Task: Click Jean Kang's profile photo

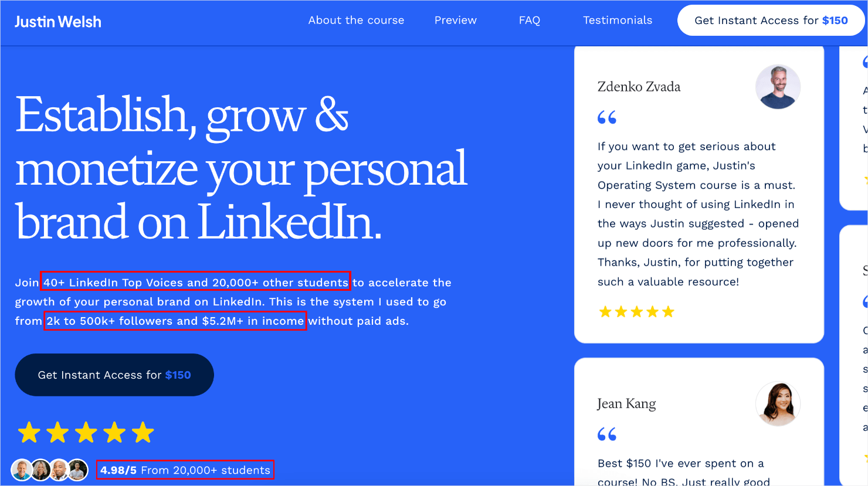Action: coord(778,404)
